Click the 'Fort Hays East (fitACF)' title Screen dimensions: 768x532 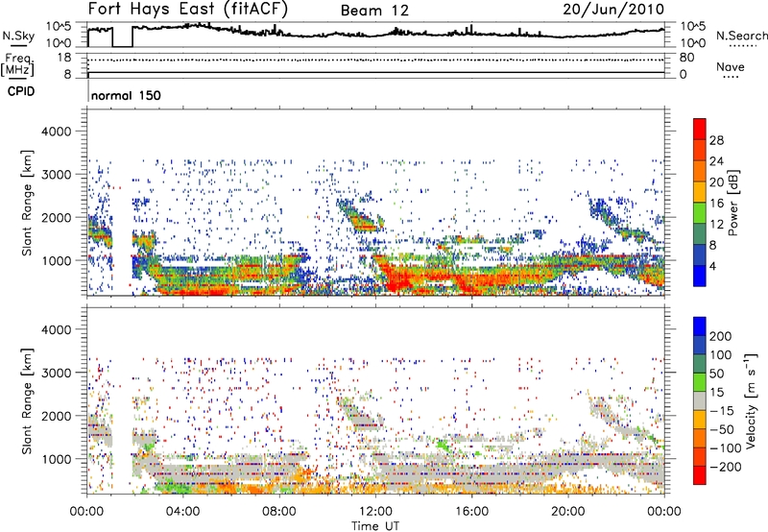click(187, 9)
